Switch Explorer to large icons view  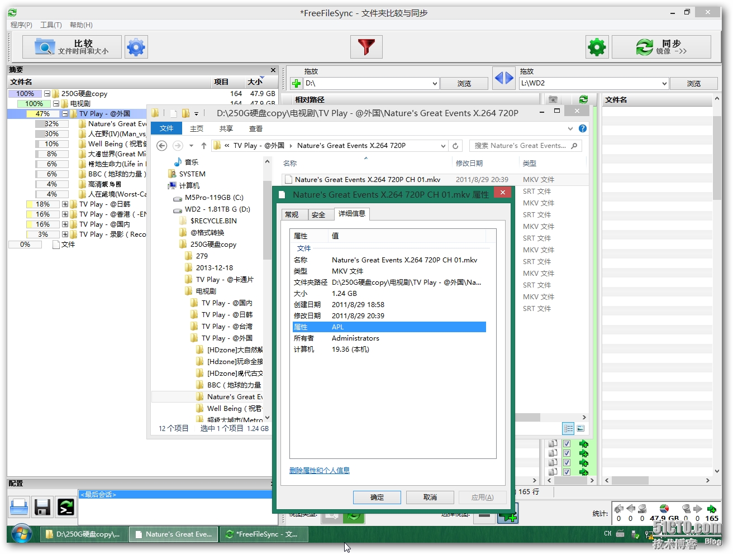click(x=580, y=429)
